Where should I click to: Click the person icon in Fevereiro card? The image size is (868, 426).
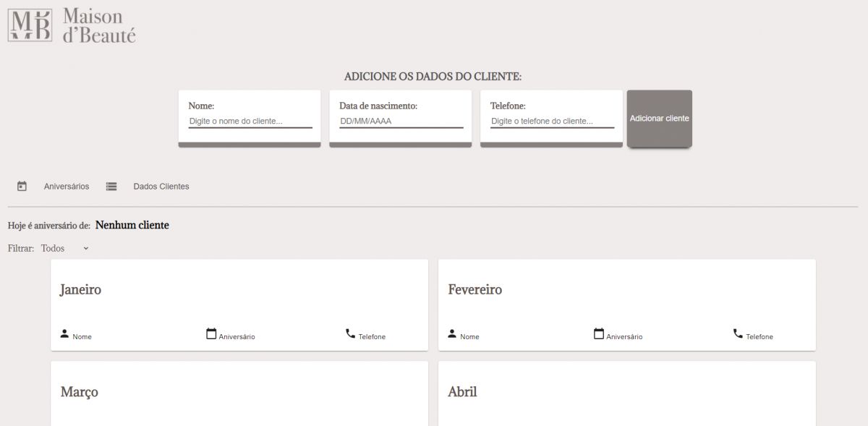(x=452, y=333)
